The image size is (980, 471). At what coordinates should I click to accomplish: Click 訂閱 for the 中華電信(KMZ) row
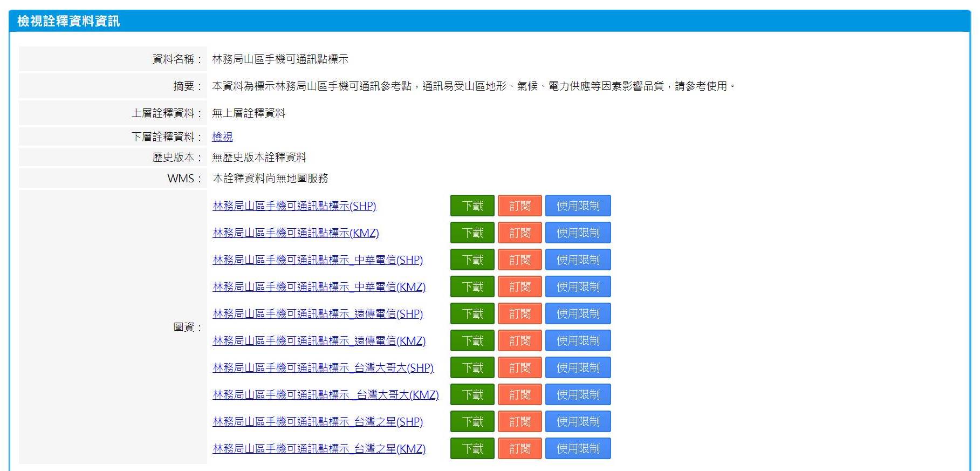[519, 286]
